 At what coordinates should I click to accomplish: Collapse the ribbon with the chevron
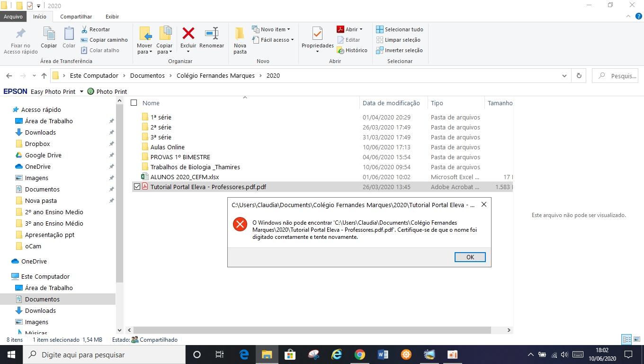[628, 17]
